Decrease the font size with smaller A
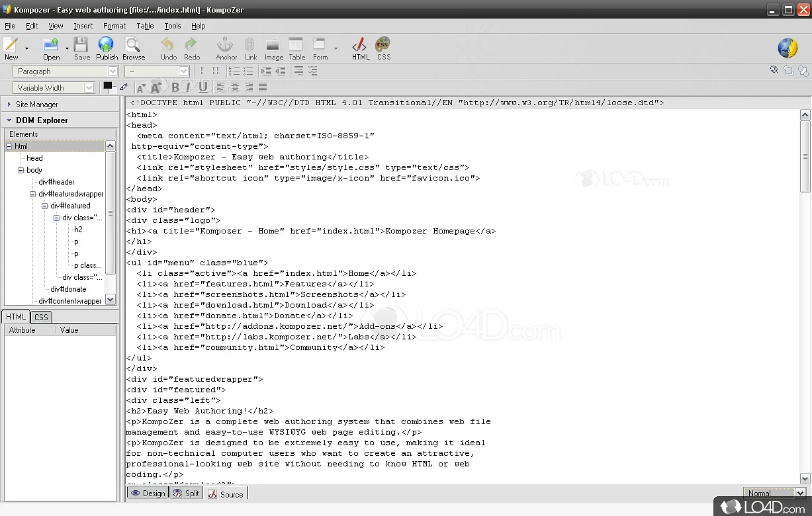The image size is (812, 516). click(x=141, y=87)
